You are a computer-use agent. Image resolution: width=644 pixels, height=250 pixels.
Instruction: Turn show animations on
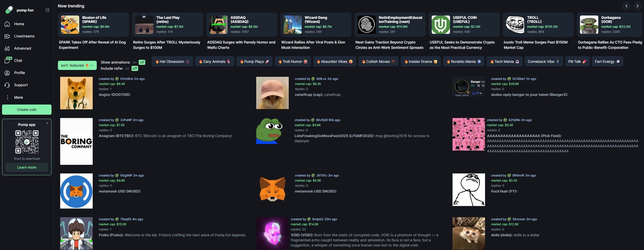(x=134, y=62)
